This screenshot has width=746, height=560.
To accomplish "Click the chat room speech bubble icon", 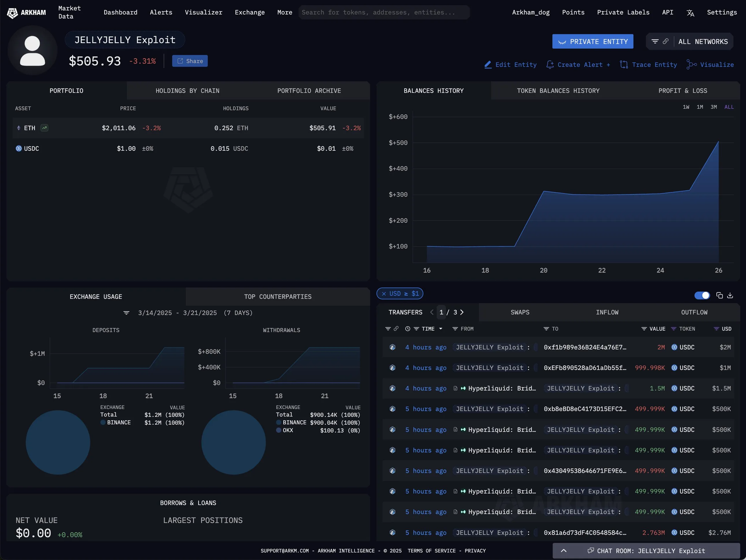I will pyautogui.click(x=591, y=550).
